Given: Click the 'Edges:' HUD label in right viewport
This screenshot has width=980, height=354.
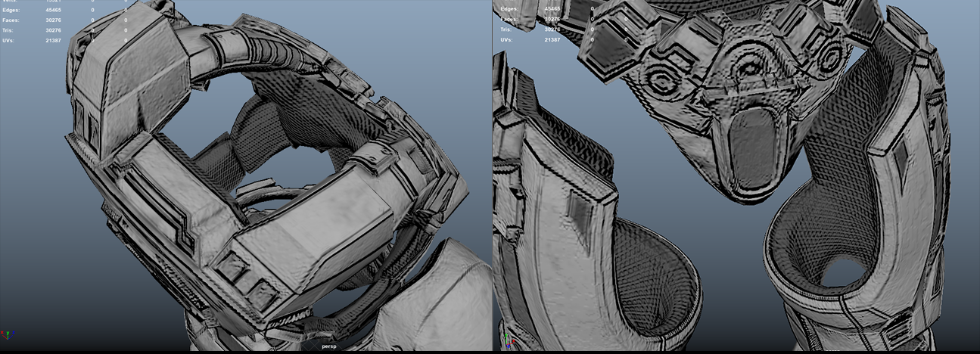Looking at the screenshot, I should pyautogui.click(x=509, y=9).
